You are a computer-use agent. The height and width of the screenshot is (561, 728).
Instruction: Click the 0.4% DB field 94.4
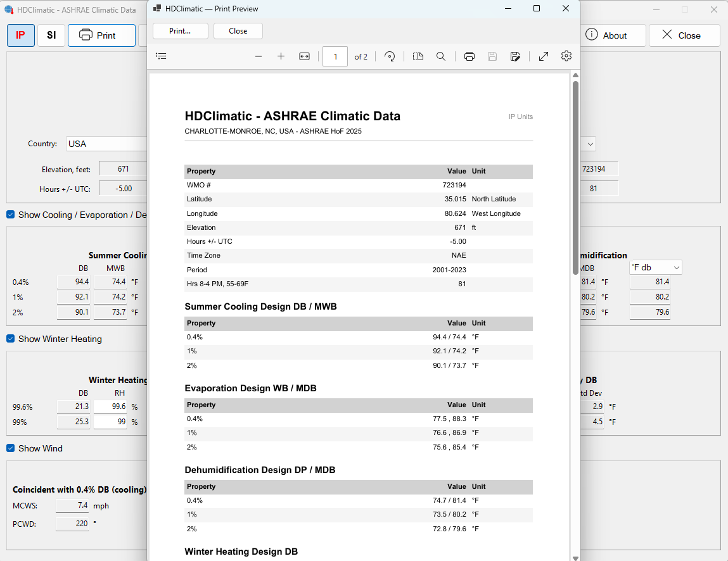tap(73, 282)
